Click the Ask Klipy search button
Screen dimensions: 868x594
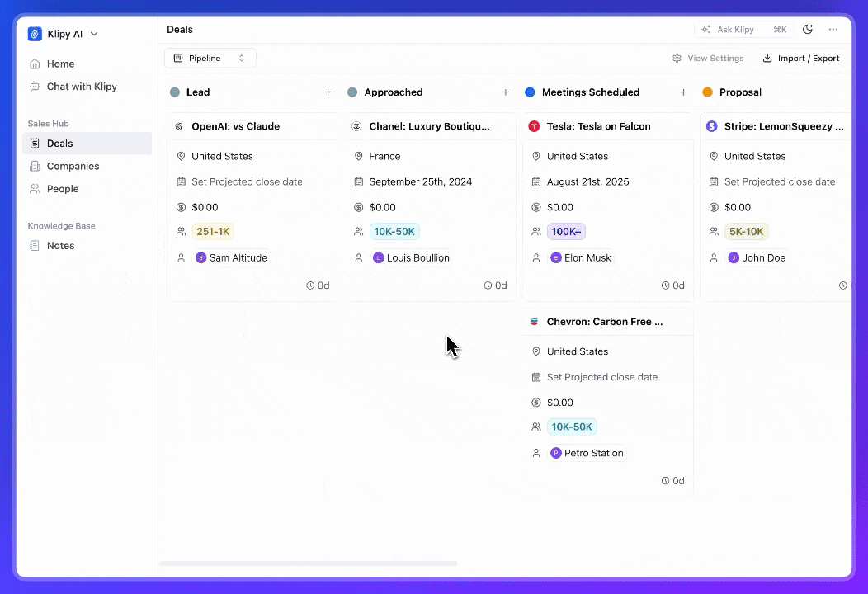[x=743, y=30]
